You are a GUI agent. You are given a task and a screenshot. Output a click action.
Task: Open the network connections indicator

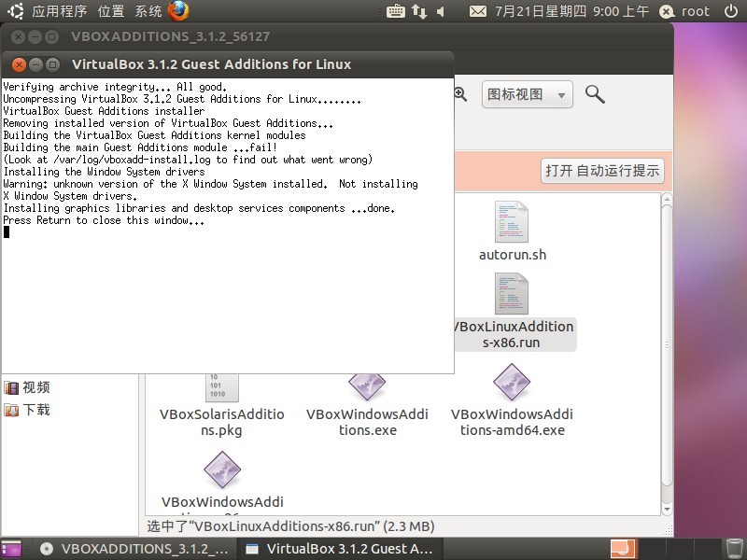click(419, 11)
